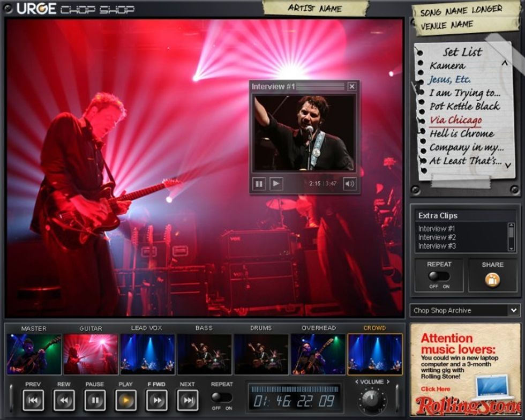Open the Chop Shop Archive dropdown
The width and height of the screenshot is (525, 420).
(x=465, y=311)
